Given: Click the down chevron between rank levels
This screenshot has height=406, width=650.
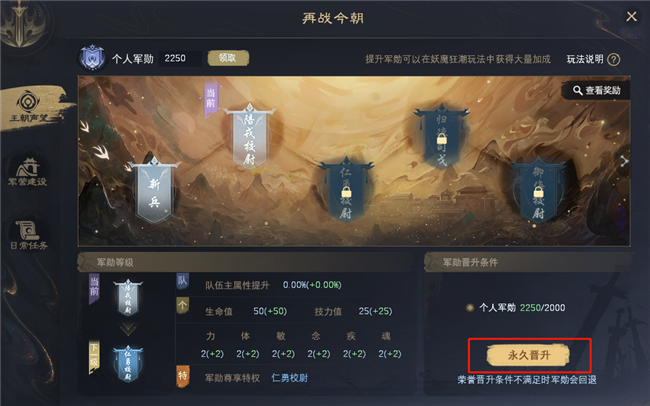Looking at the screenshot, I should pos(128,329).
